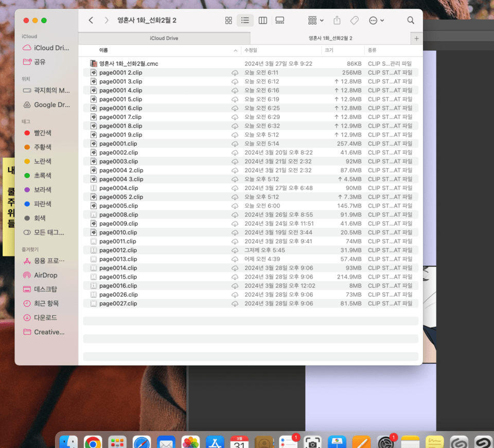
Task: Toggle sort direction chevron in name column
Action: (x=235, y=50)
